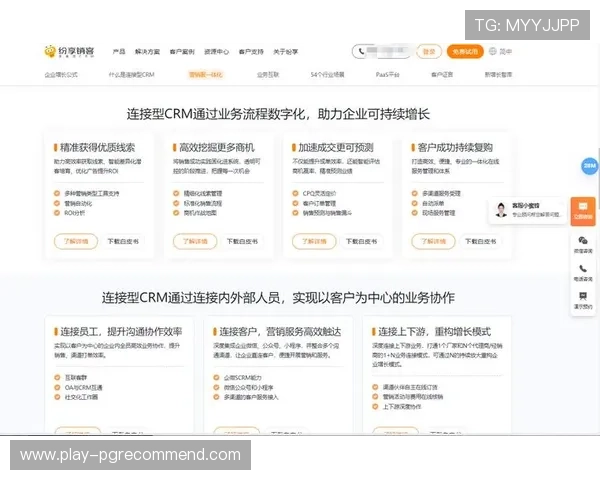Click the 连接上下游，重构增长模式 heading

434,331
